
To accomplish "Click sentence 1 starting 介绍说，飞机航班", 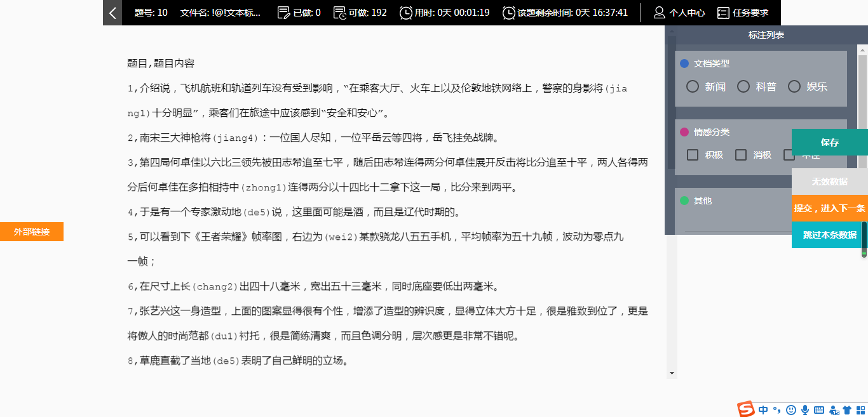I will [x=377, y=100].
